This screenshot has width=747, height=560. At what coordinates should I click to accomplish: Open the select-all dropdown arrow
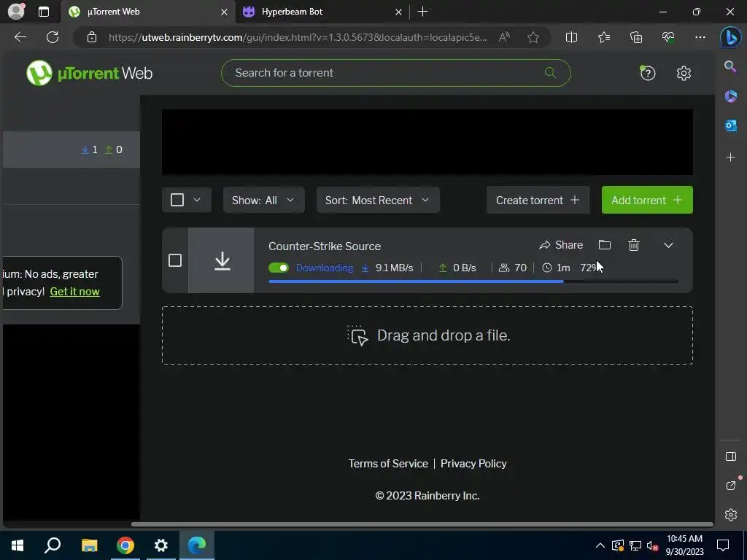pyautogui.click(x=197, y=200)
